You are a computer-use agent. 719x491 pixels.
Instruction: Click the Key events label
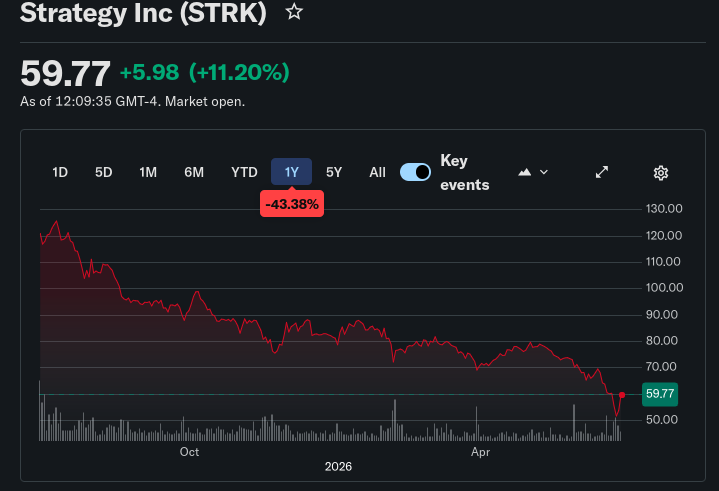click(x=465, y=172)
